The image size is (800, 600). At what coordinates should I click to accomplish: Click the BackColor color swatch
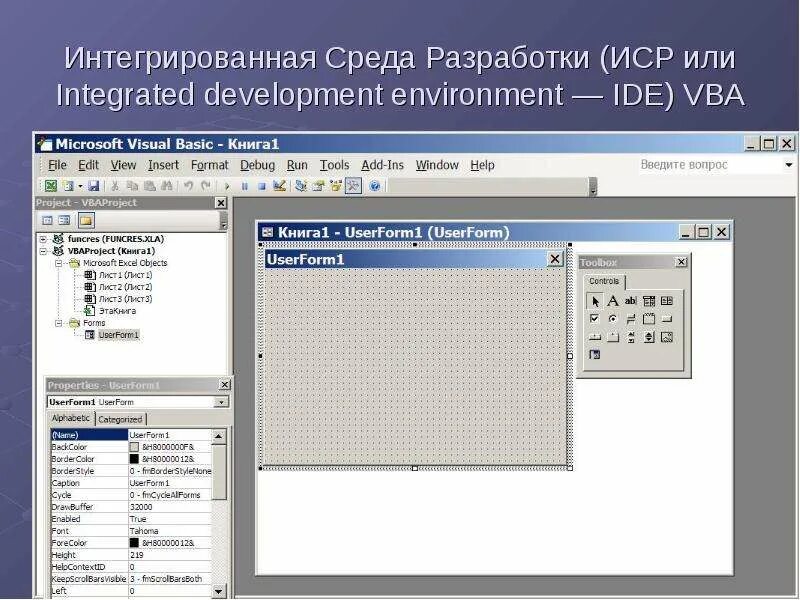(134, 447)
